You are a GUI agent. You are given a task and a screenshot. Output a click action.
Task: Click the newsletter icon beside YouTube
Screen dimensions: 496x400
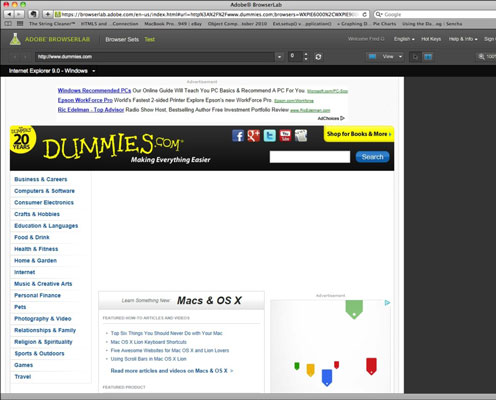(301, 136)
